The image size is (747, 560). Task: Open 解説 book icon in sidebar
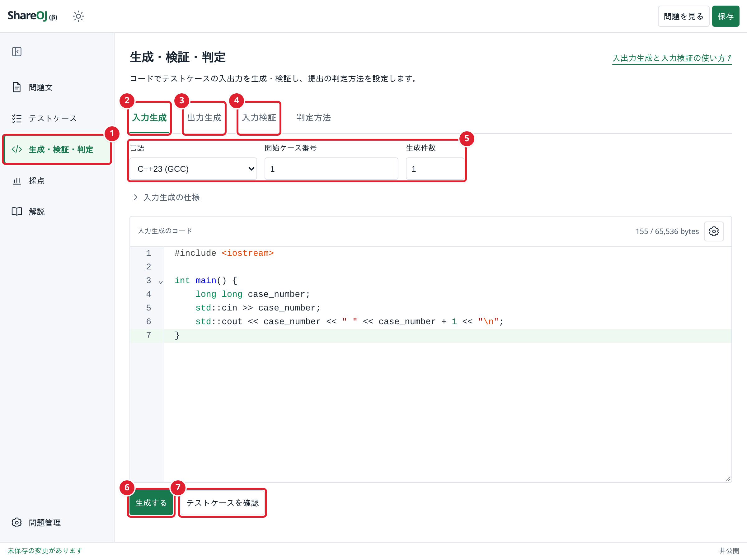[16, 212]
